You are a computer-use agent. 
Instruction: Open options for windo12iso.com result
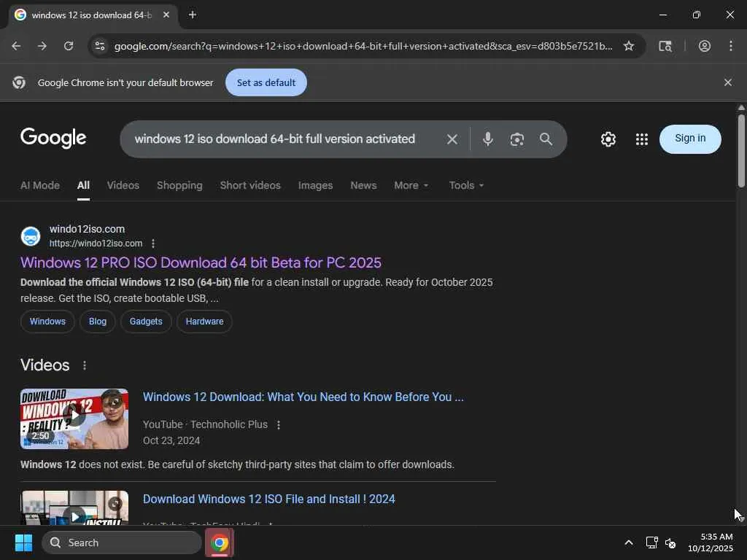point(153,244)
